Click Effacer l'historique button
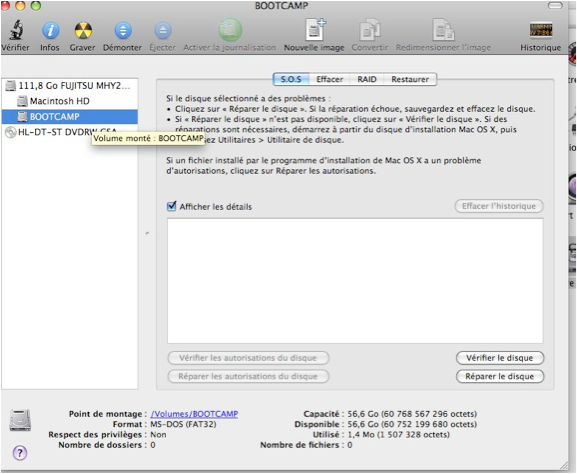 499,206
